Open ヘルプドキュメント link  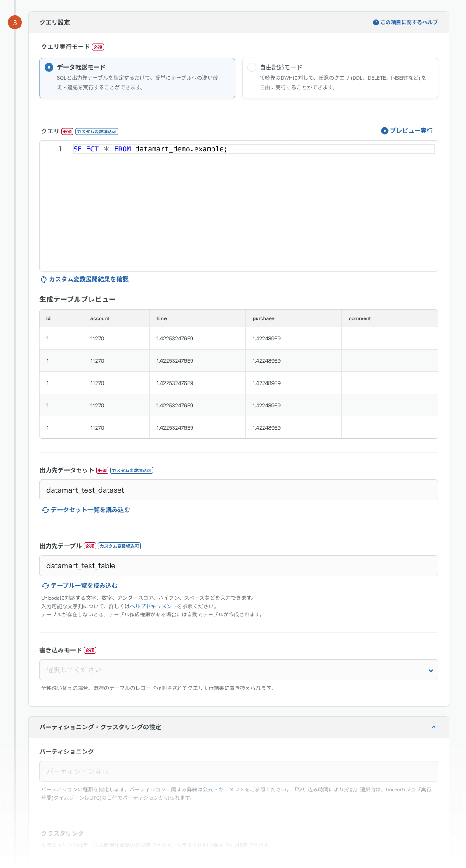(153, 606)
